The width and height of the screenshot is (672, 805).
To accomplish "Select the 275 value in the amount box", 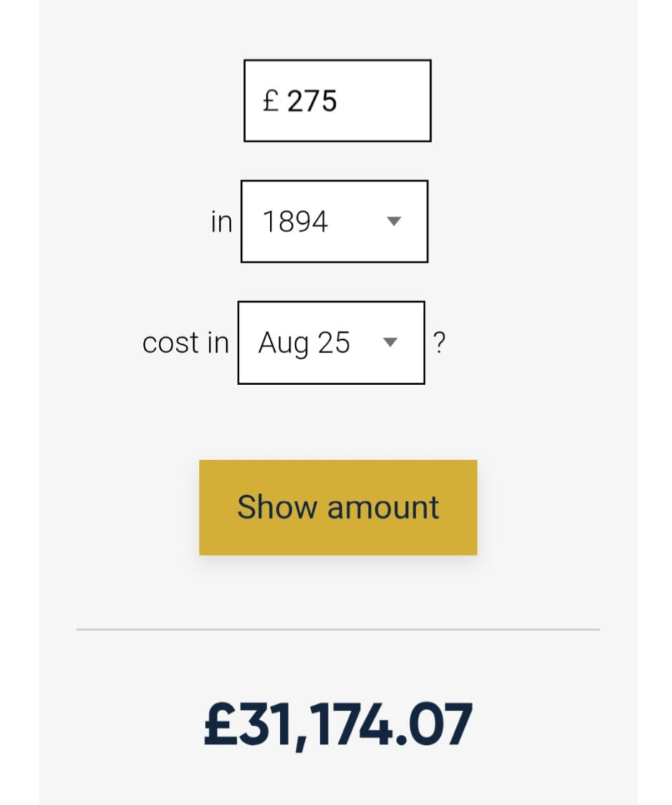I will [312, 101].
